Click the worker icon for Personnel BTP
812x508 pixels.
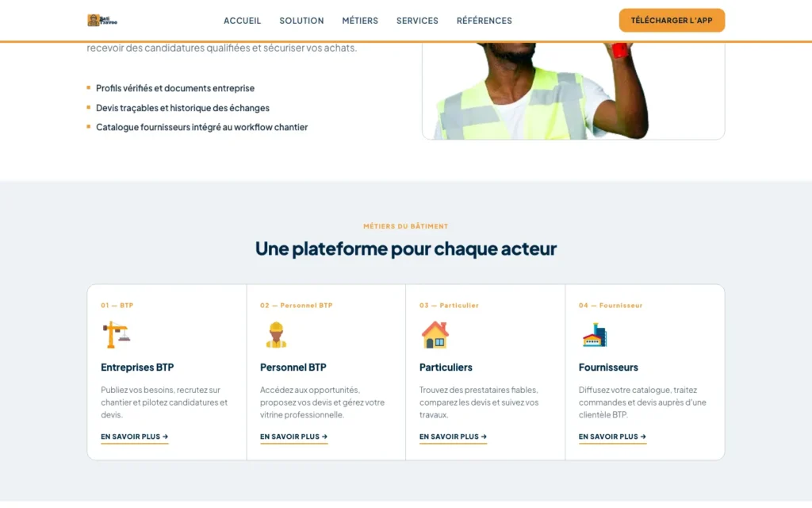coord(276,334)
